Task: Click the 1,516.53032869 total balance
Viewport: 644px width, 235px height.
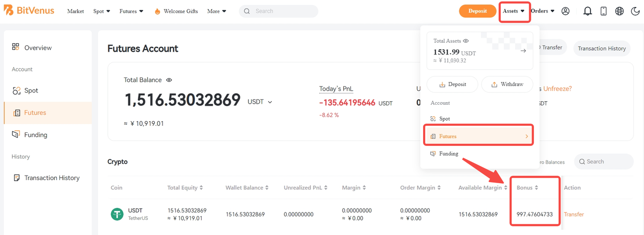Action: click(182, 101)
